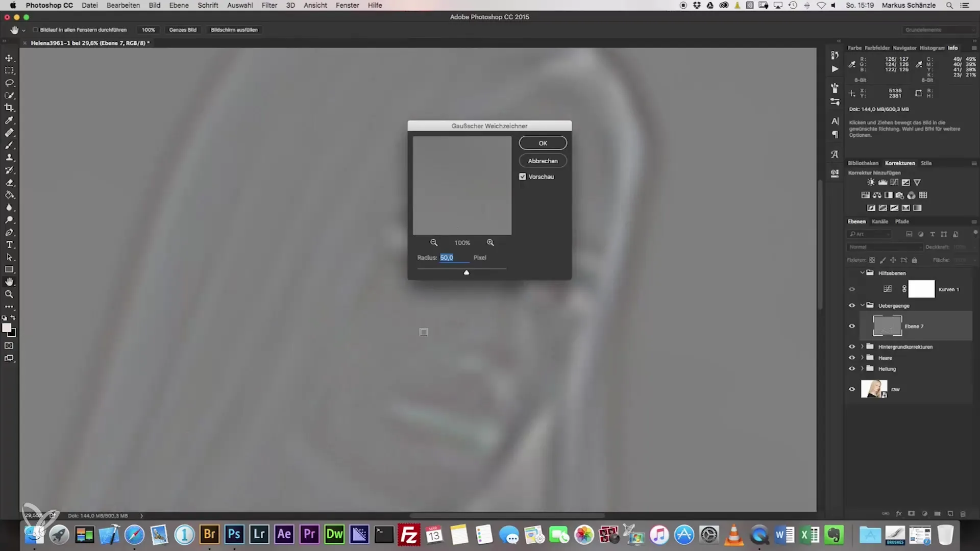Screen dimensions: 980x551
Task: Select the Eraser tool
Action: click(x=9, y=183)
